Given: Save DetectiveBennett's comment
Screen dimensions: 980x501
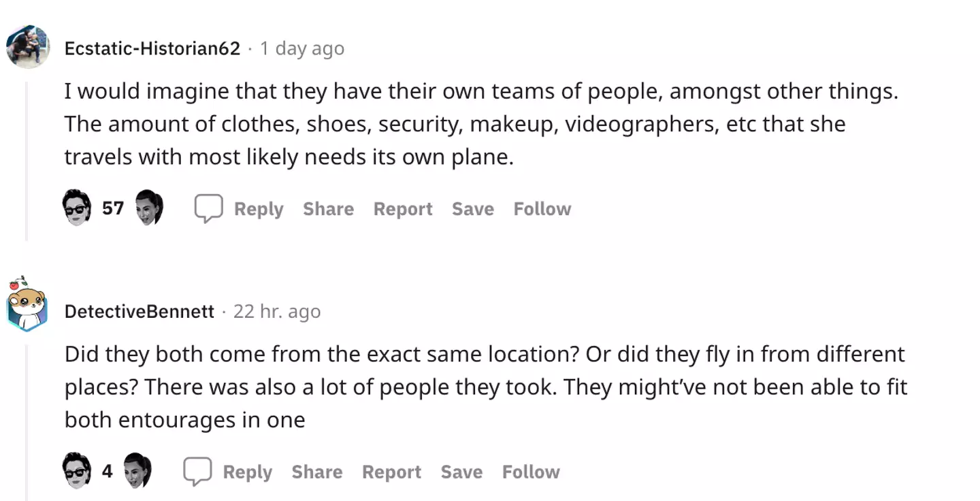Looking at the screenshot, I should (461, 472).
